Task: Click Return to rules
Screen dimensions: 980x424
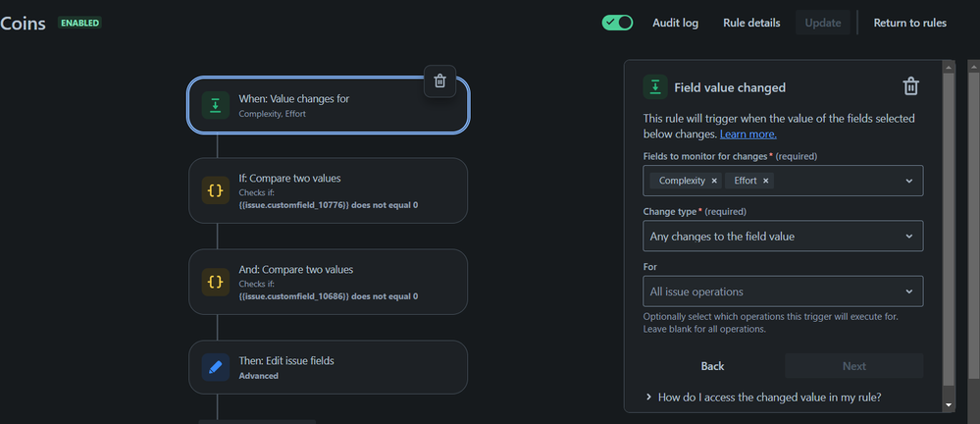Action: [909, 24]
